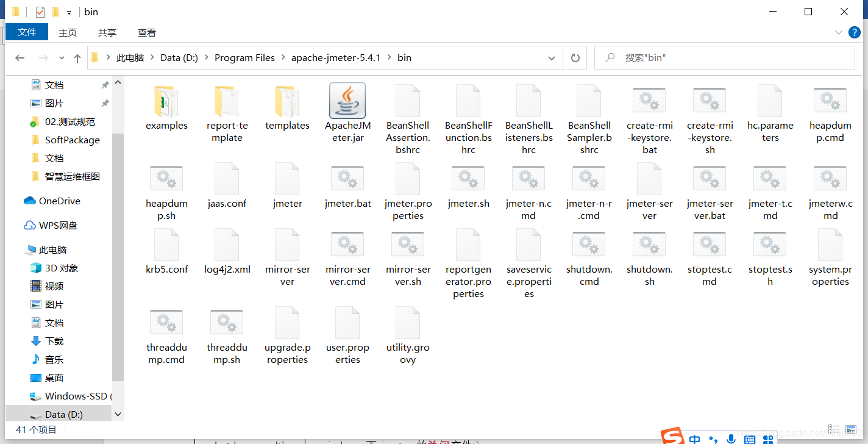868x444 pixels.
Task: Select the heapdump.cmd file icon
Action: (830, 101)
